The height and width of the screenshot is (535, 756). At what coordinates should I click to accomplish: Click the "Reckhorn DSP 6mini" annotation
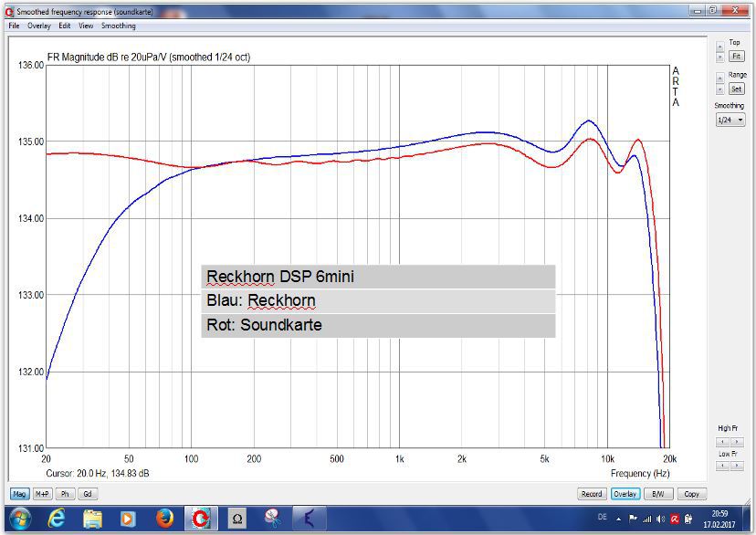[378, 277]
